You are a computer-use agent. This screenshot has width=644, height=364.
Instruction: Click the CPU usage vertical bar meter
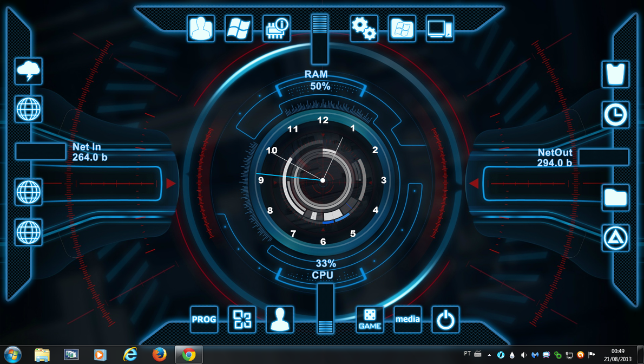tap(325, 308)
